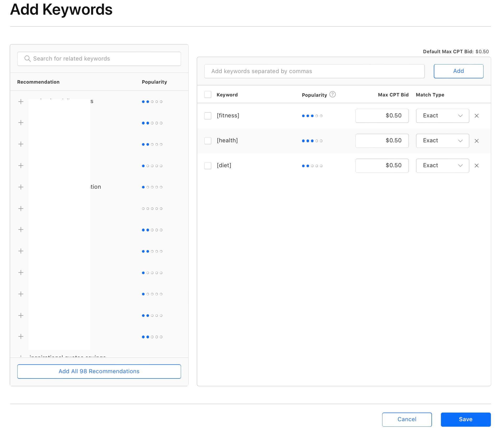Click the Add keywords button
This screenshot has height=433, width=504.
tap(458, 71)
